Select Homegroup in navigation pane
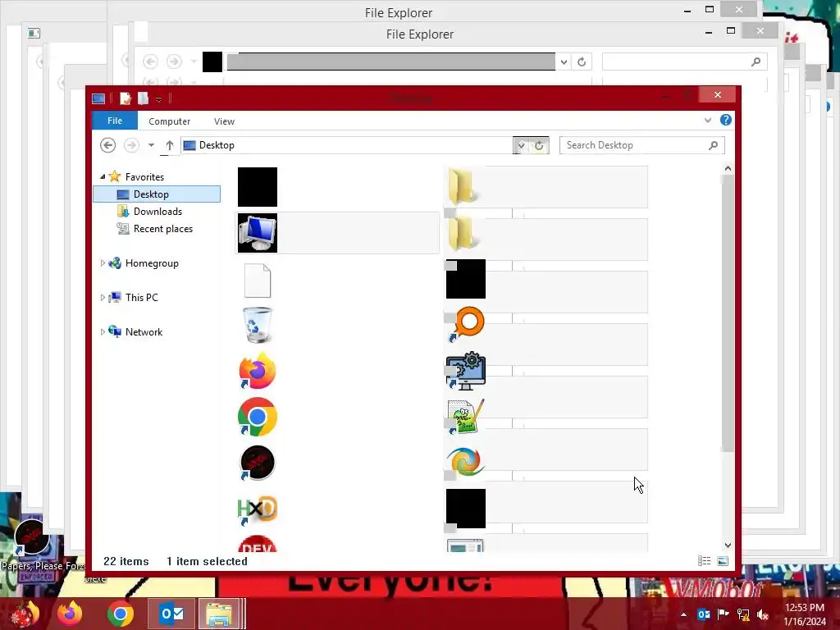Screen dimensions: 840x630 pos(152,263)
